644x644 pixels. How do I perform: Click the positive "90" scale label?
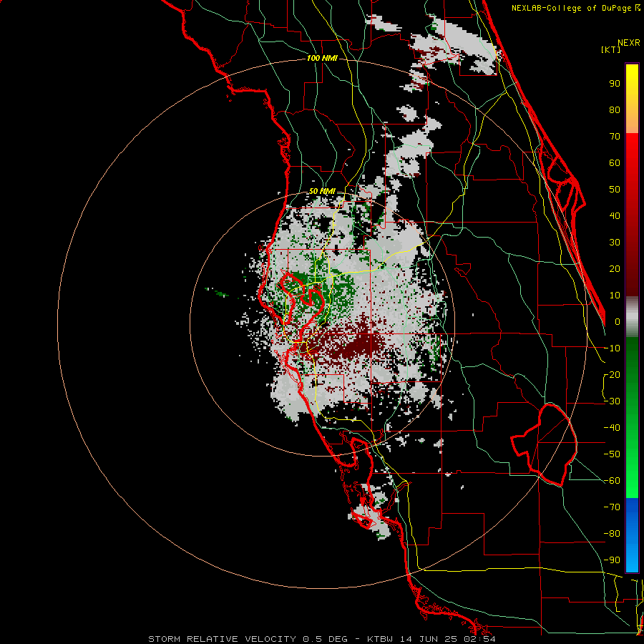point(615,84)
